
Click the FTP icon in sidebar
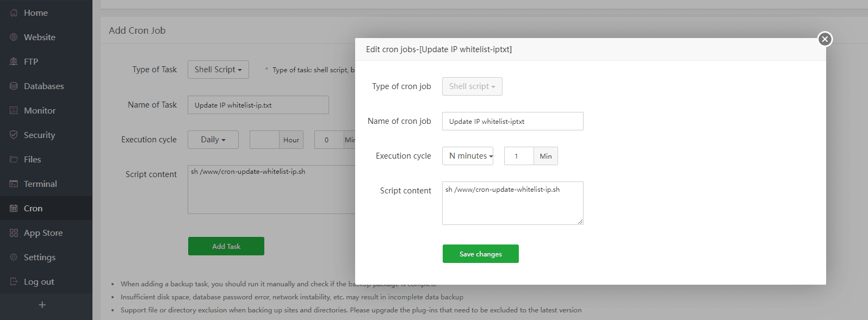click(14, 61)
